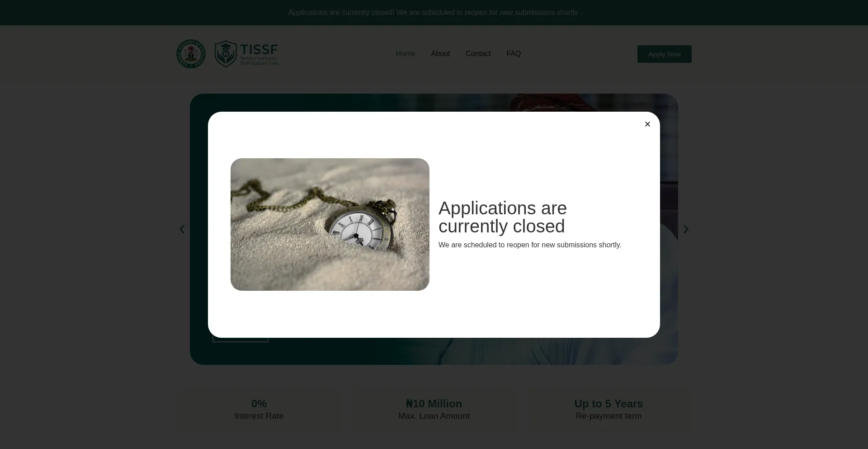Go to previous carousel slide
Image resolution: width=868 pixels, height=449 pixels.
coord(182,229)
